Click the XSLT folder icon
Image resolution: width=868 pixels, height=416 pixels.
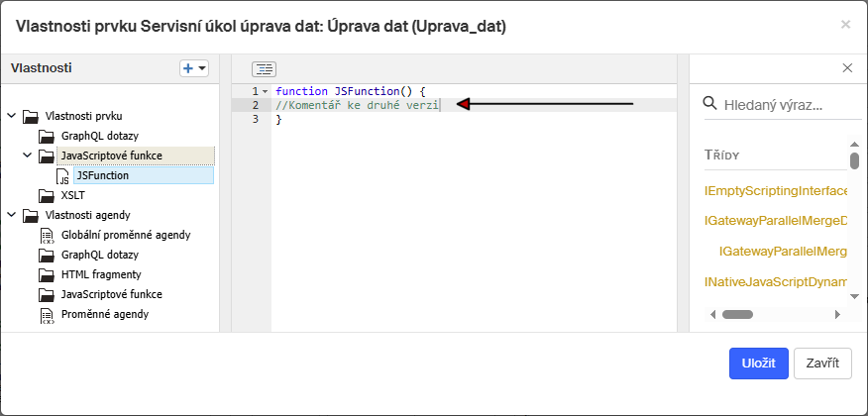[x=47, y=196]
